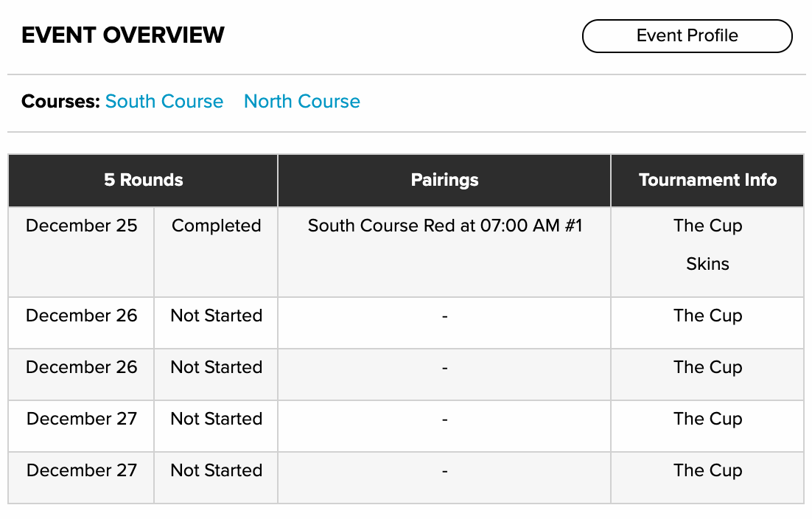Select the Pairings column header
This screenshot has height=519, width=812.
444,181
